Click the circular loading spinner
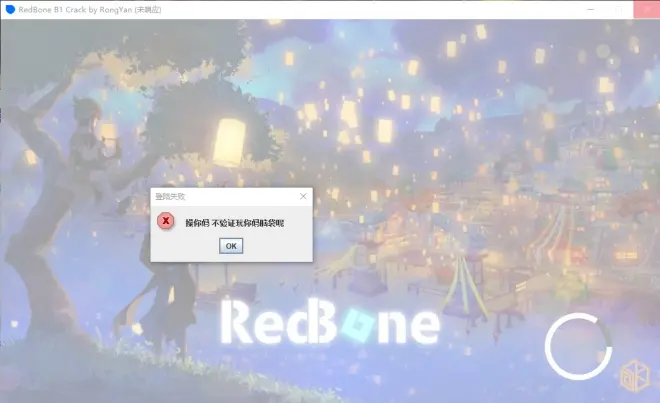This screenshot has width=660, height=403. click(578, 346)
